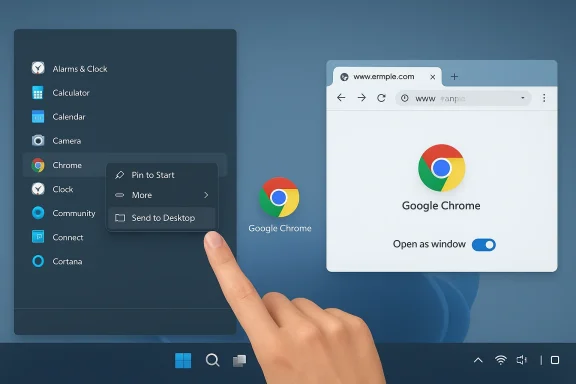Reload the page in Chrome
The height and width of the screenshot is (384, 576).
pos(381,98)
